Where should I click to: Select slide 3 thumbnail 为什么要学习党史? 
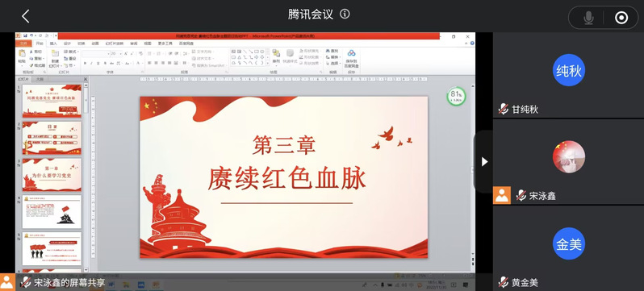pos(52,175)
